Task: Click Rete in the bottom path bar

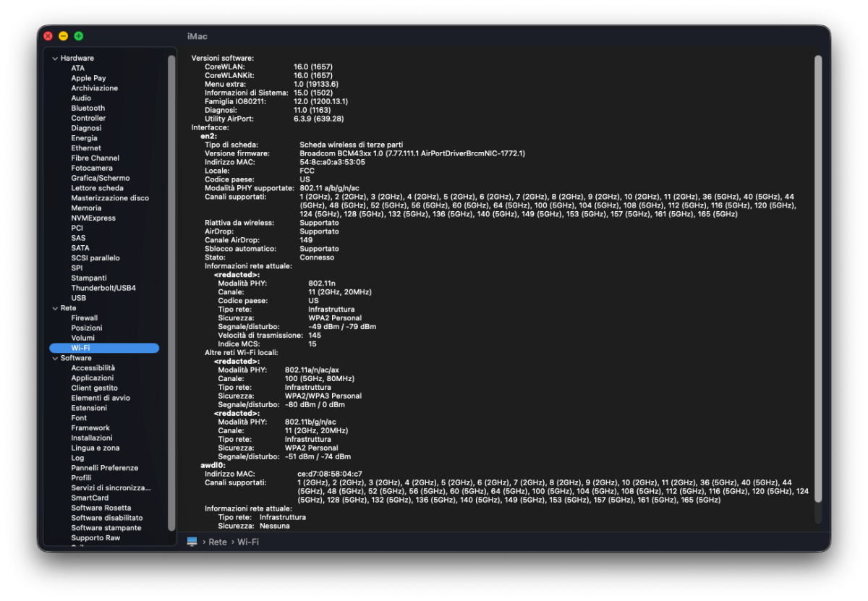Action: pos(218,542)
